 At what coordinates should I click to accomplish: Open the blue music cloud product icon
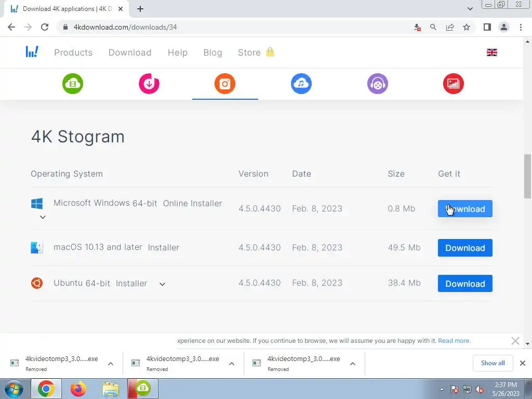[301, 84]
